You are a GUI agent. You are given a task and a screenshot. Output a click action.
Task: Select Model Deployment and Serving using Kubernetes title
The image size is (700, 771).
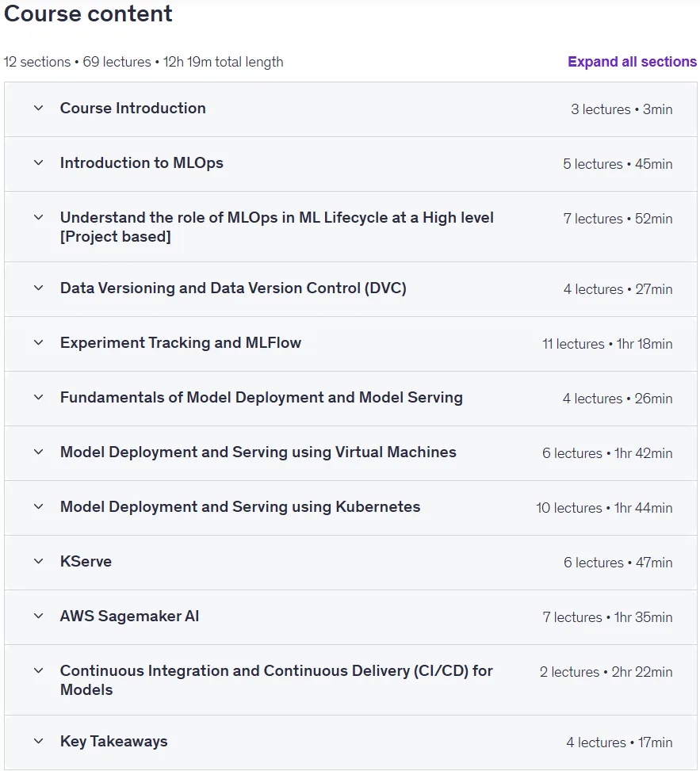point(240,506)
